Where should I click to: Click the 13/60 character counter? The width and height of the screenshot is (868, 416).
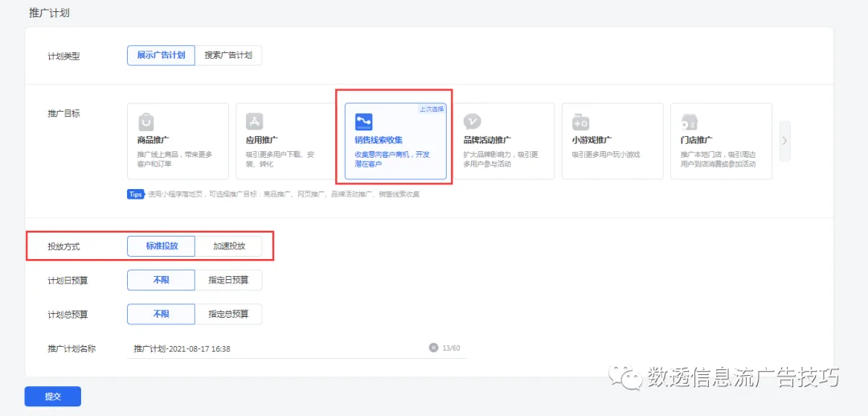(451, 348)
